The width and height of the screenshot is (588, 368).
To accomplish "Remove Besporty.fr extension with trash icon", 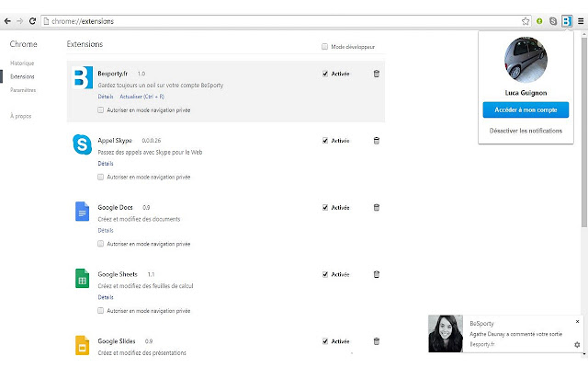I will (377, 74).
